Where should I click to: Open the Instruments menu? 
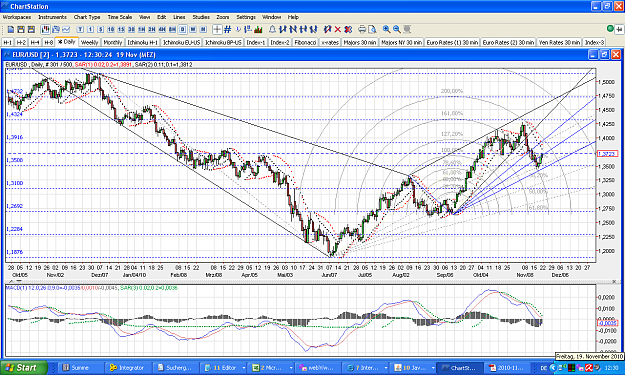tap(53, 17)
